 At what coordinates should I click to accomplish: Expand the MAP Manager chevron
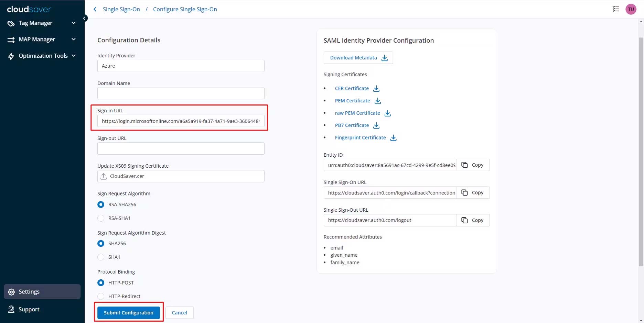point(73,40)
